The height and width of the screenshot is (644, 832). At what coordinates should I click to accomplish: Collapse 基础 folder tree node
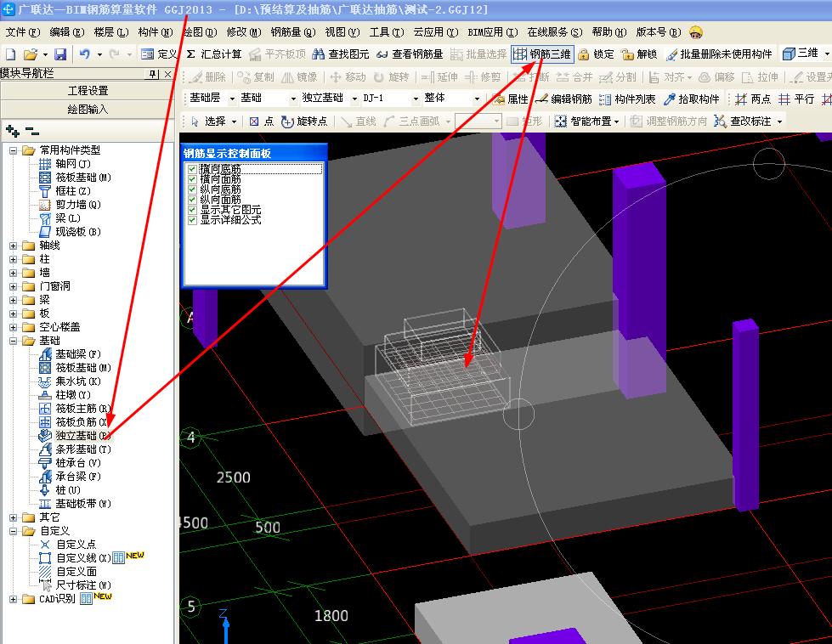pos(14,341)
